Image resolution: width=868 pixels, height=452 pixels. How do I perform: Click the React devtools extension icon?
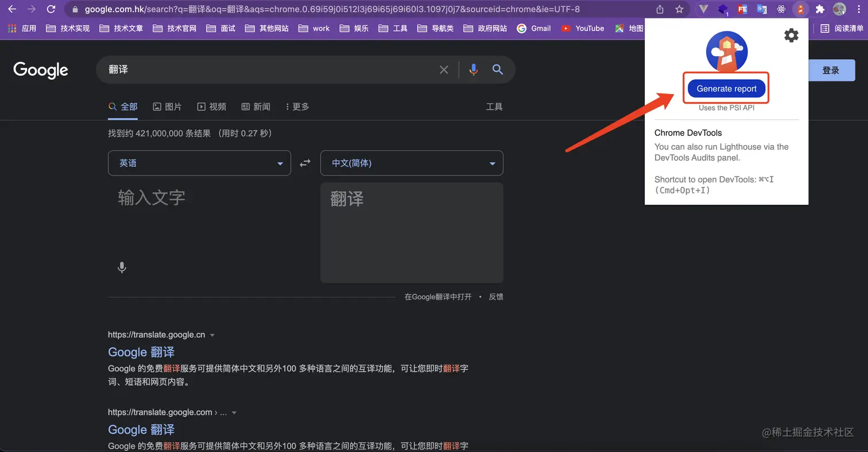(x=781, y=9)
